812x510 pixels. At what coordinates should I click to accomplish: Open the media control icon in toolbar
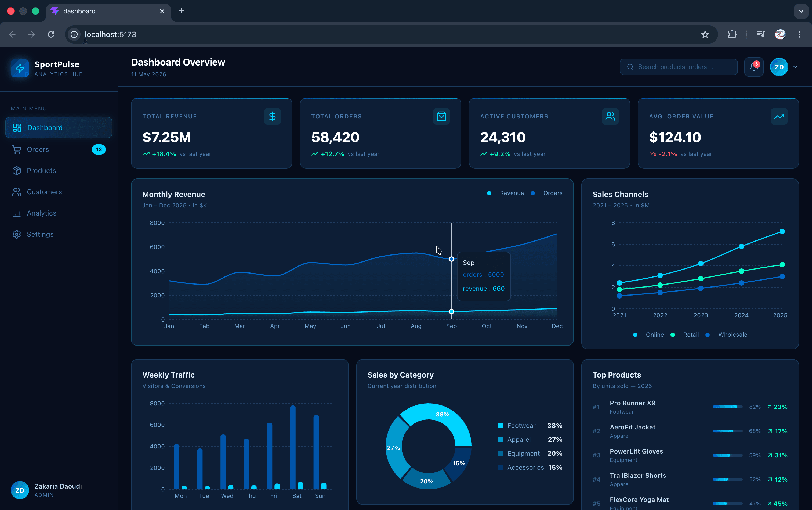click(x=761, y=34)
